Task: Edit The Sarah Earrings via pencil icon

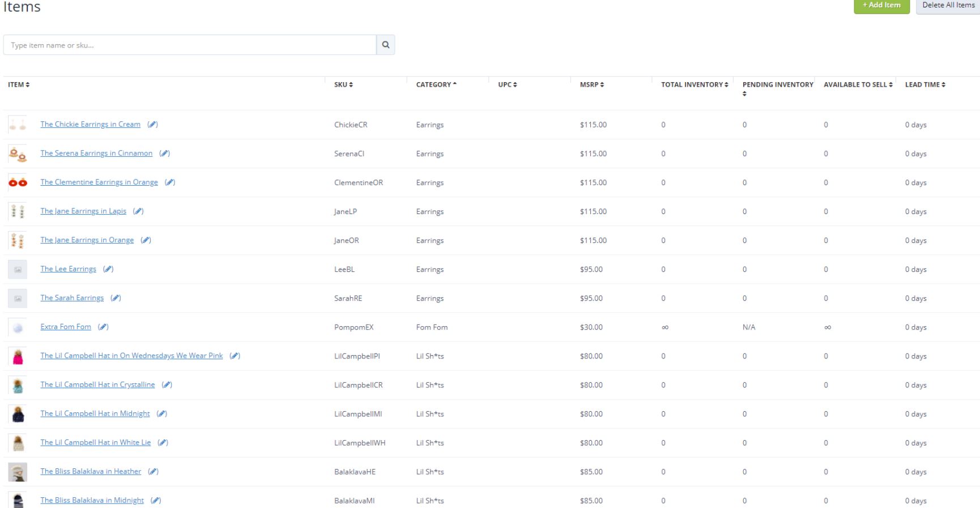Action: 116,298
